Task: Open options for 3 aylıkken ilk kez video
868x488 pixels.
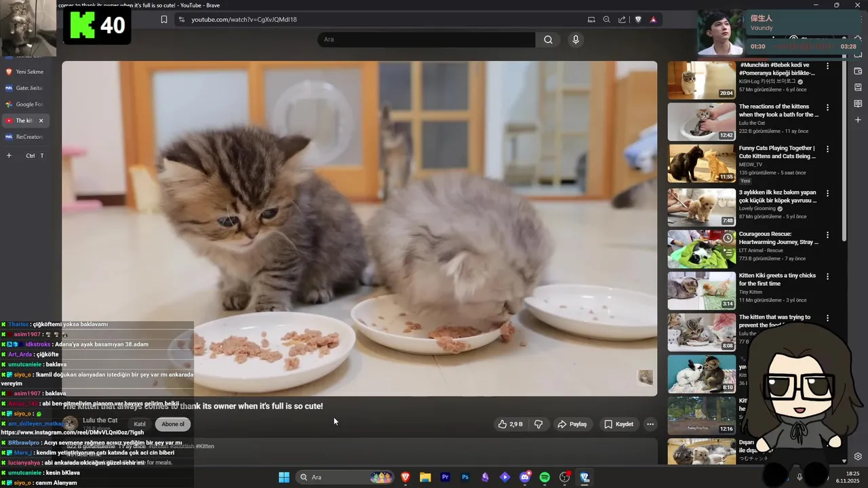Action: [x=827, y=193]
